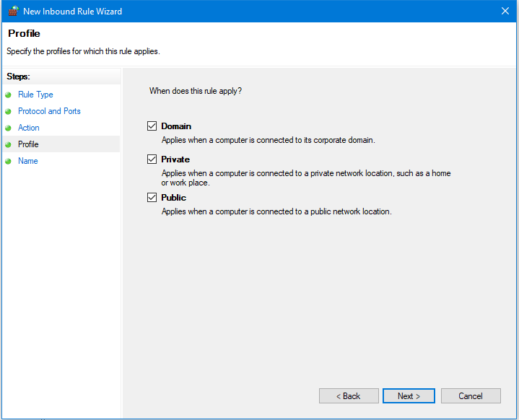Click the bold Private label text
Viewport: 519px width, 420px height.
(175, 159)
